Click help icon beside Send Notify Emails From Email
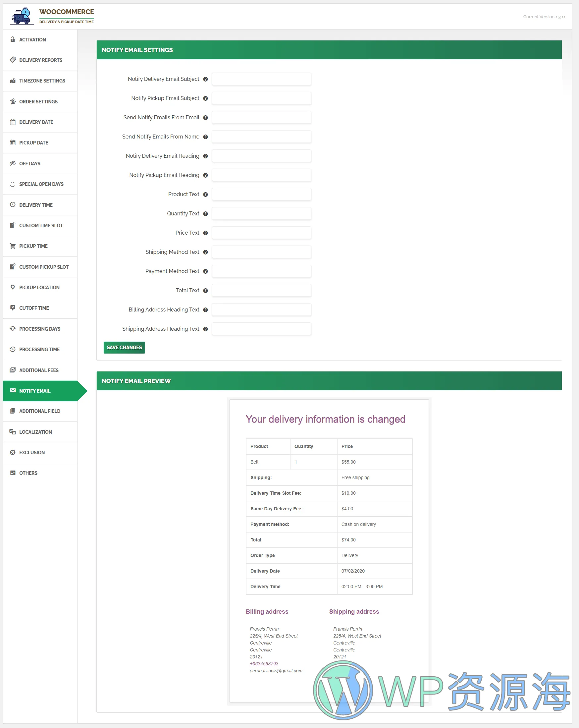 [x=205, y=118]
